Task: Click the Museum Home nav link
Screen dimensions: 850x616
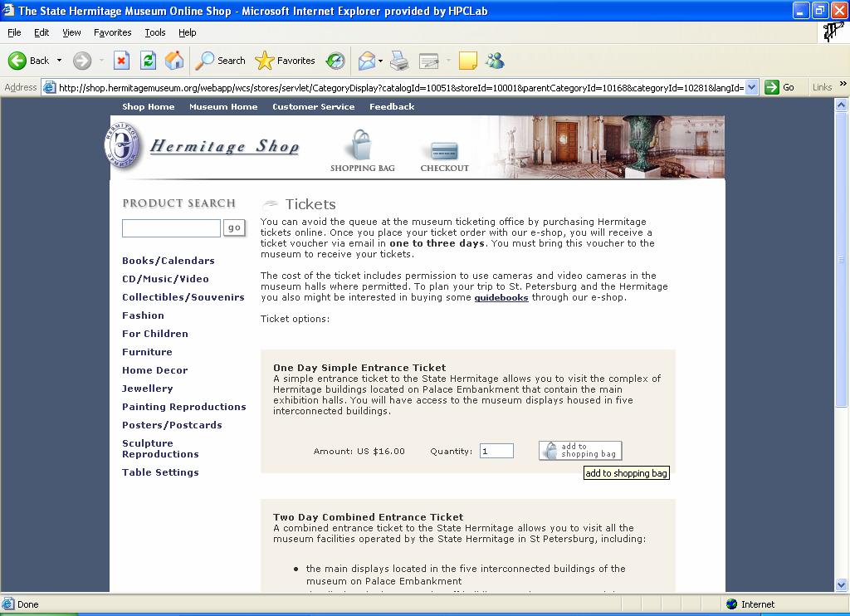Action: click(x=223, y=107)
